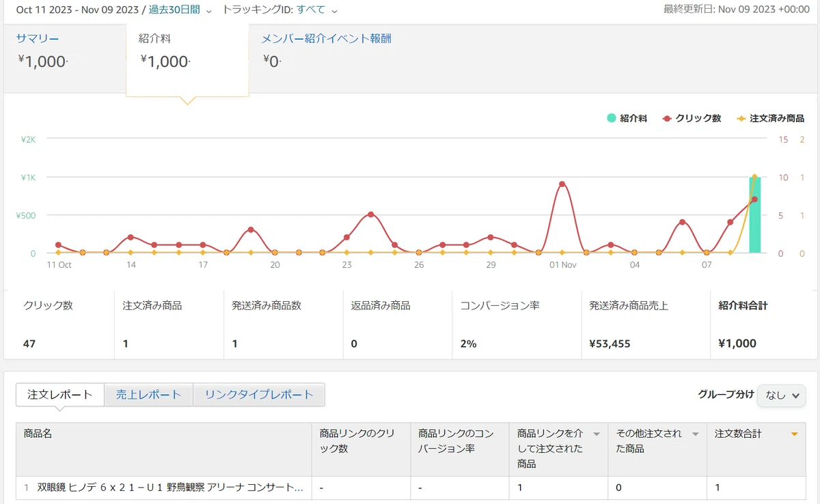Image resolution: width=820 pixels, height=504 pixels.
Task: Click the 紹介料合計 stat label
Action: (x=743, y=306)
